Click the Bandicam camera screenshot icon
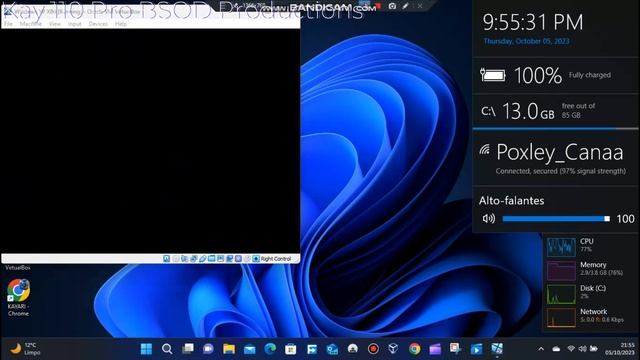The image size is (640, 360). pyautogui.click(x=392, y=6)
